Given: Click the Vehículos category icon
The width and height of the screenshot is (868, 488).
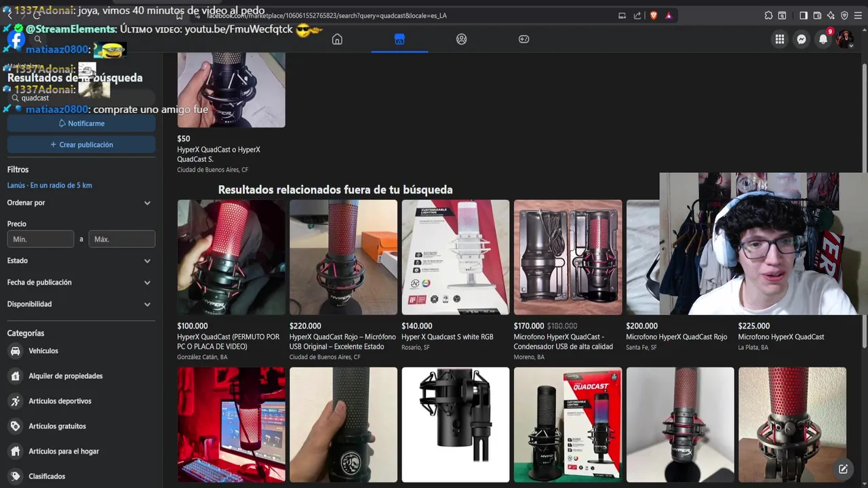Looking at the screenshot, I should [x=15, y=351].
